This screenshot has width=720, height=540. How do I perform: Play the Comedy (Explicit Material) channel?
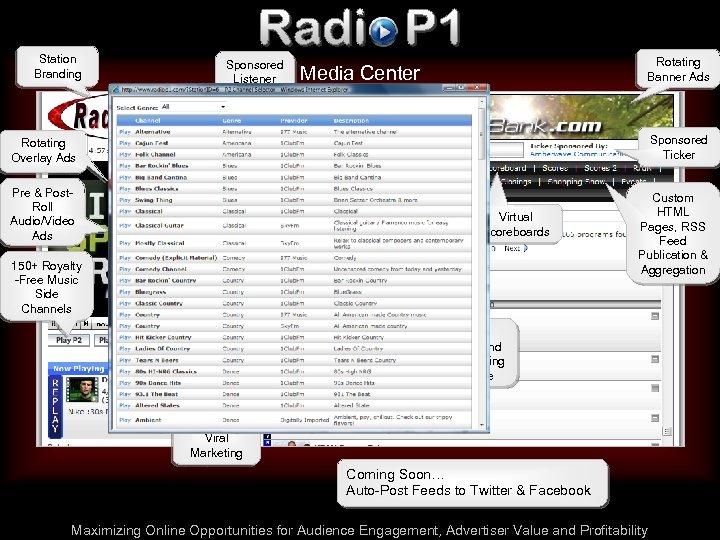pos(125,258)
